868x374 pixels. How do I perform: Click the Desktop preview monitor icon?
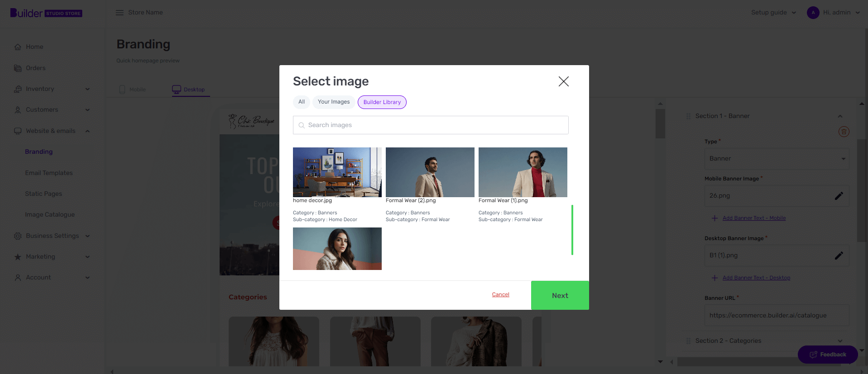coord(177,90)
